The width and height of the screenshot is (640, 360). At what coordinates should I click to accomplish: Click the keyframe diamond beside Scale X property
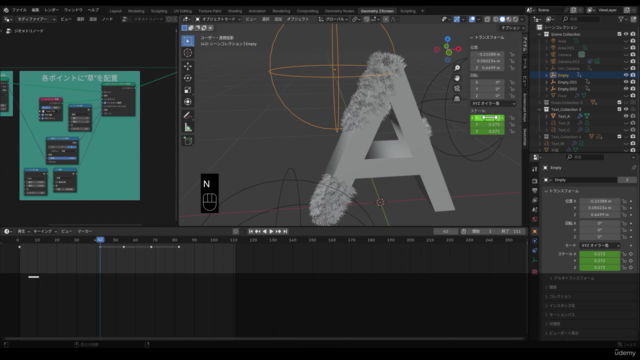point(631,254)
